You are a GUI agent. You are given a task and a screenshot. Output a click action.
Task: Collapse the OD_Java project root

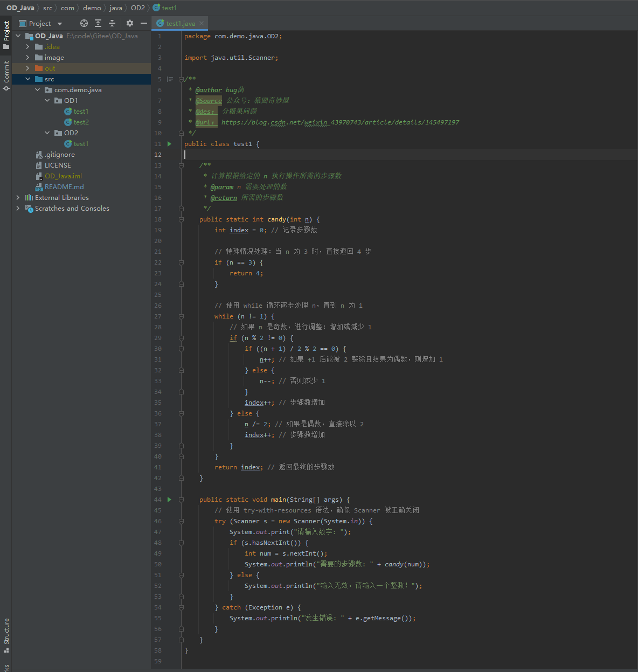(18, 36)
